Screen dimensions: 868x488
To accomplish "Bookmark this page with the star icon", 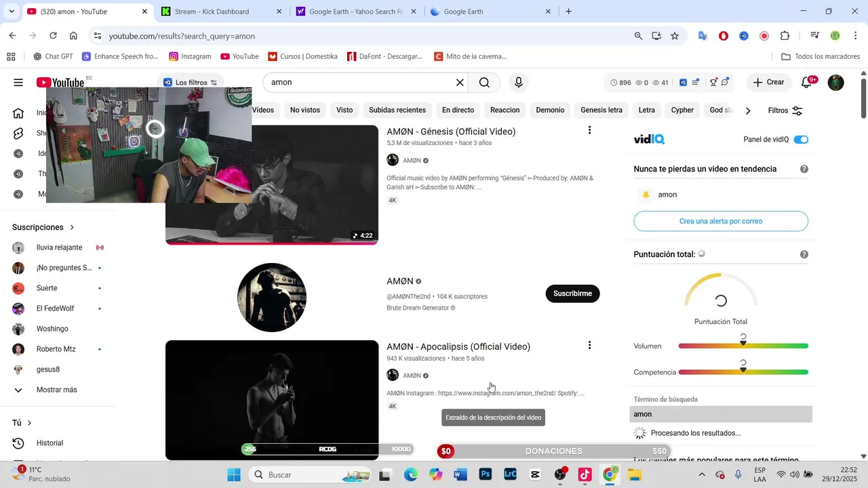I will 675,36.
